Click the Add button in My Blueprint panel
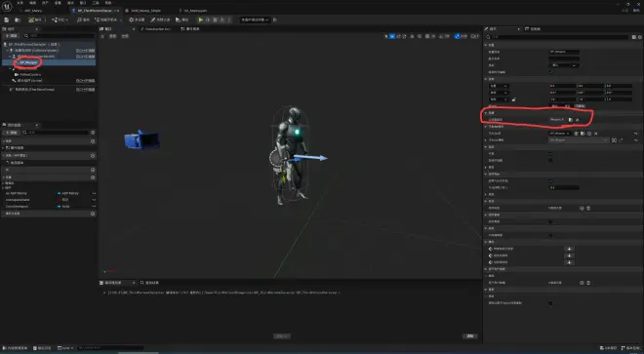The height and width of the screenshot is (354, 644). (11, 133)
